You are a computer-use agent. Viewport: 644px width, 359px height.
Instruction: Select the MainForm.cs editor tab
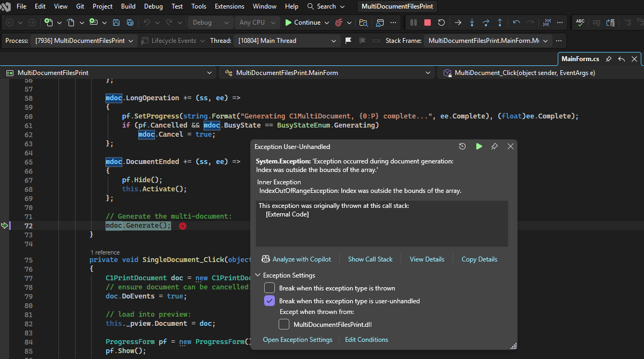[x=580, y=59]
